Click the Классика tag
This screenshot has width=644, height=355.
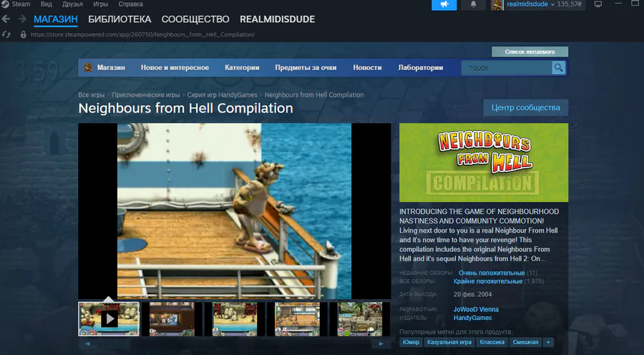pyautogui.click(x=492, y=342)
